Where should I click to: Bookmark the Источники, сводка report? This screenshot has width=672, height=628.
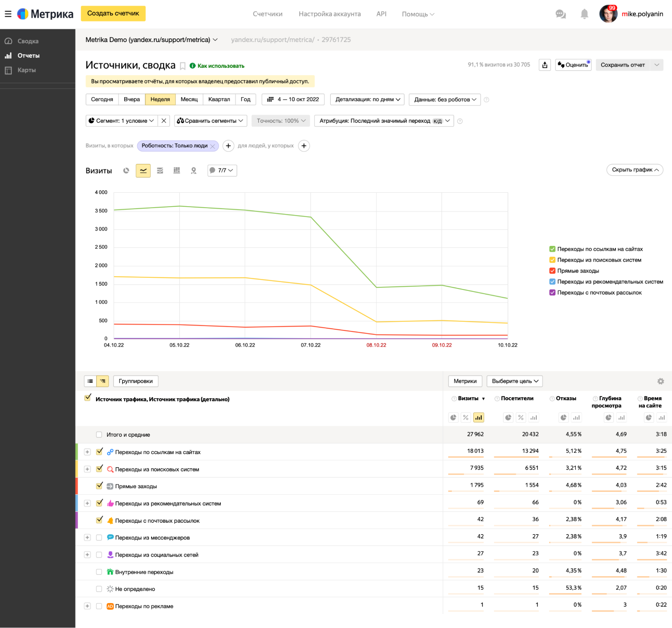click(x=183, y=66)
